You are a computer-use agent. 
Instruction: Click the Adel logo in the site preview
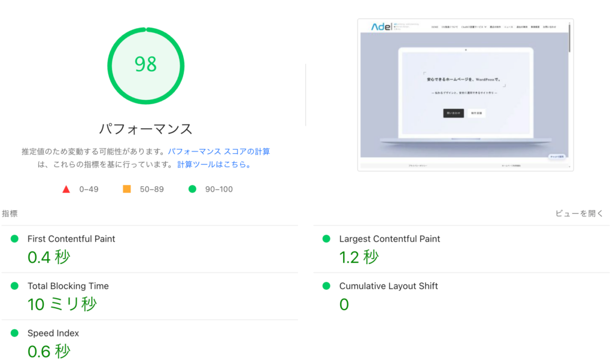pos(383,26)
